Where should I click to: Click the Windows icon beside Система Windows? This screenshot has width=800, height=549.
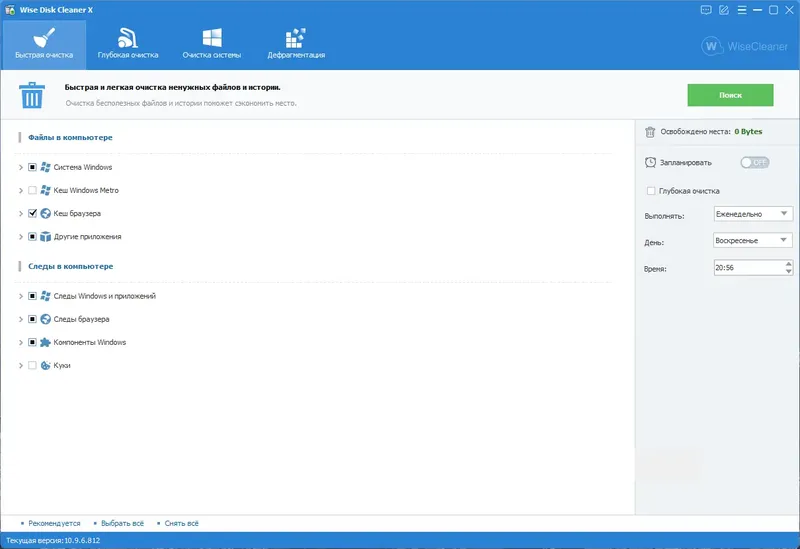point(45,167)
